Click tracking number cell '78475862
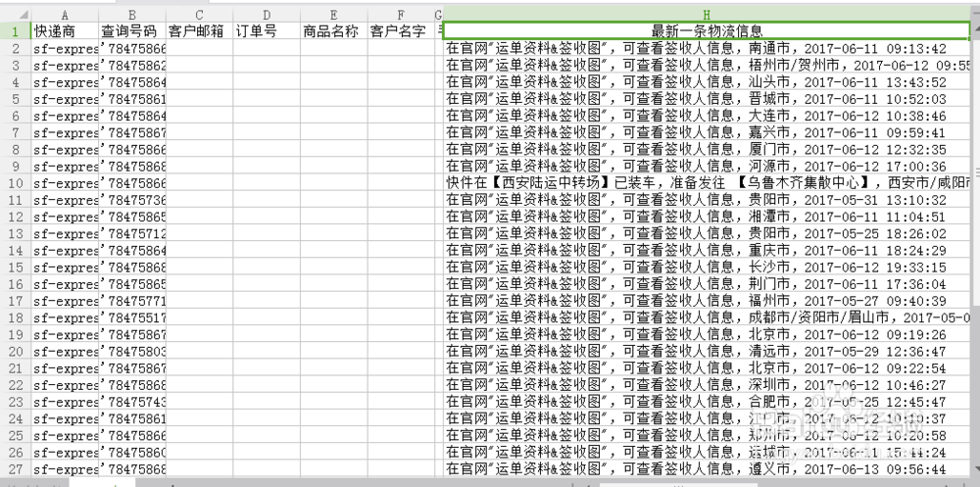 pyautogui.click(x=132, y=65)
